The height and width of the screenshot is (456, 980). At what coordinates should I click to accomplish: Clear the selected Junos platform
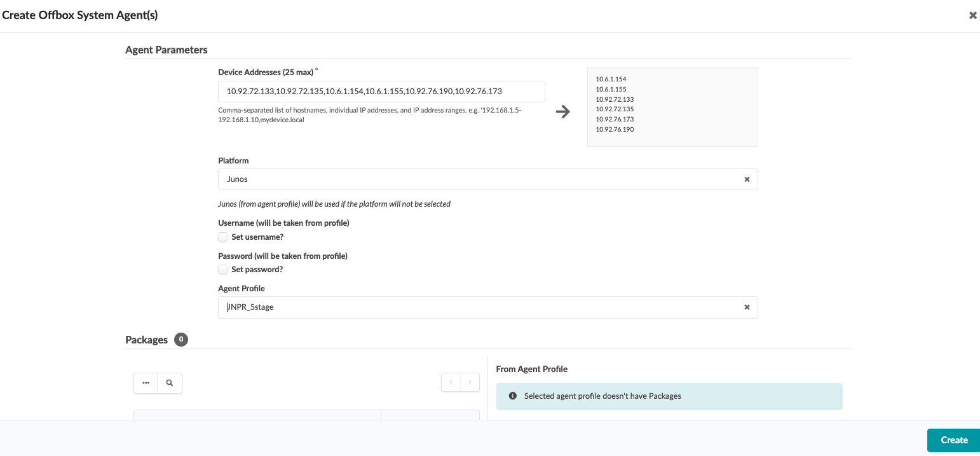click(747, 179)
